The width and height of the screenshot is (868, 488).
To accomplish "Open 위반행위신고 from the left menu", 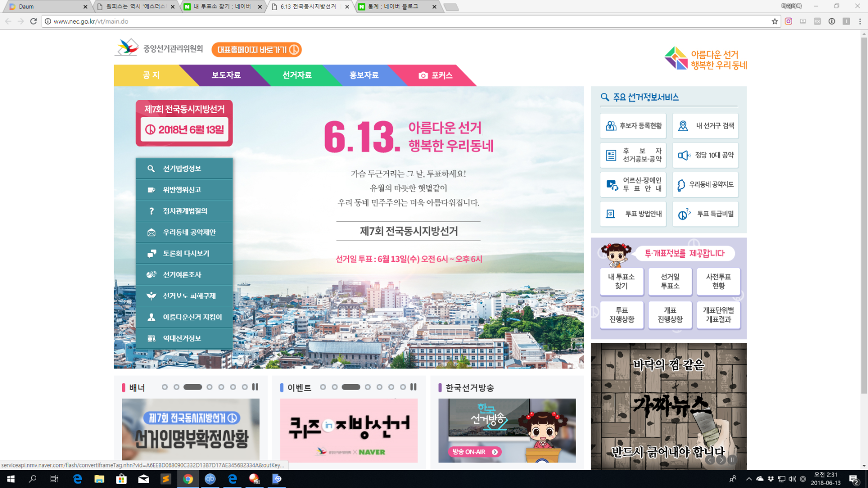I will point(184,190).
